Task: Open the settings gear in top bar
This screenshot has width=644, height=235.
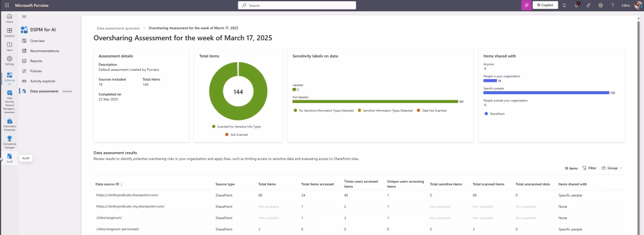Action: tap(601, 5)
